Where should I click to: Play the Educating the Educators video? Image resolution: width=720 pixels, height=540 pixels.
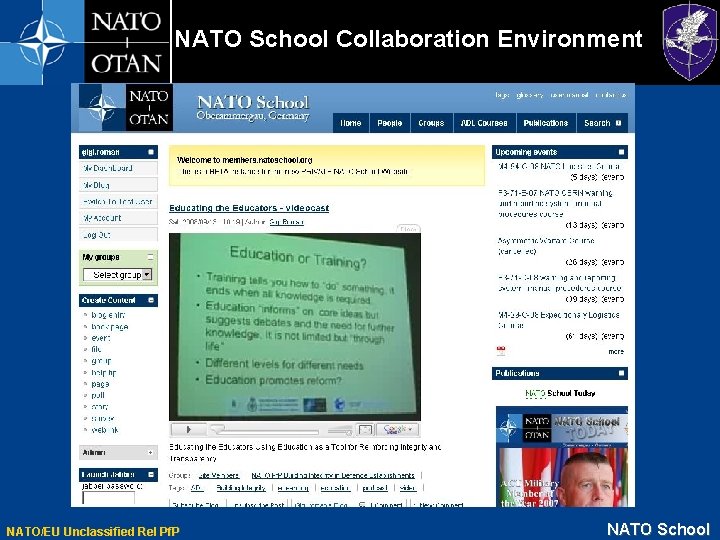point(188,430)
